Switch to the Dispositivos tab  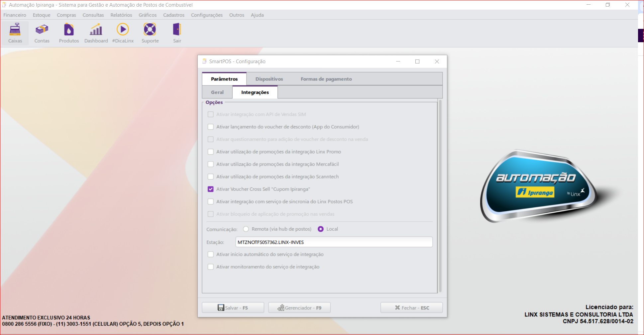tap(269, 79)
